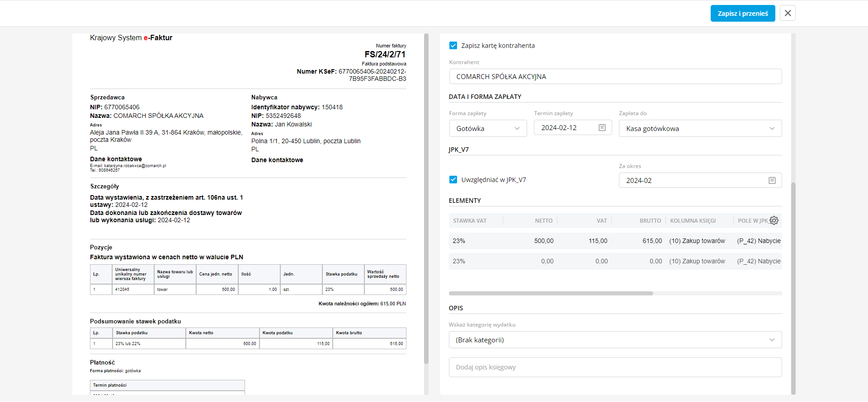Image resolution: width=868 pixels, height=402 pixels.
Task: Toggle Uwzględniać w JPK_V7 checkbox
Action: pyautogui.click(x=453, y=180)
